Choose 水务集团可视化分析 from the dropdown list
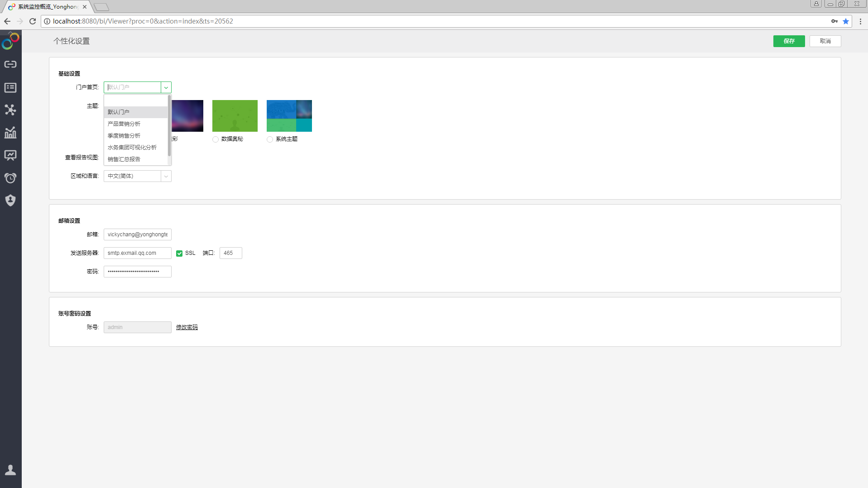868x488 pixels. pos(136,147)
